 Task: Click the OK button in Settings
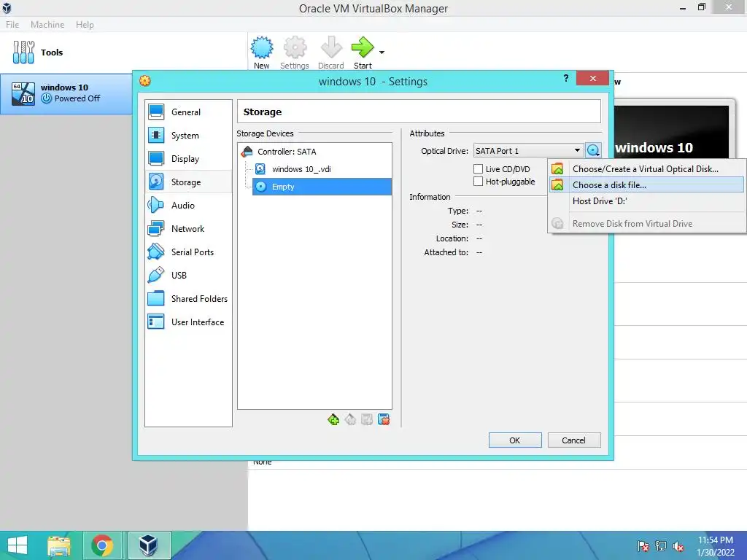point(515,440)
